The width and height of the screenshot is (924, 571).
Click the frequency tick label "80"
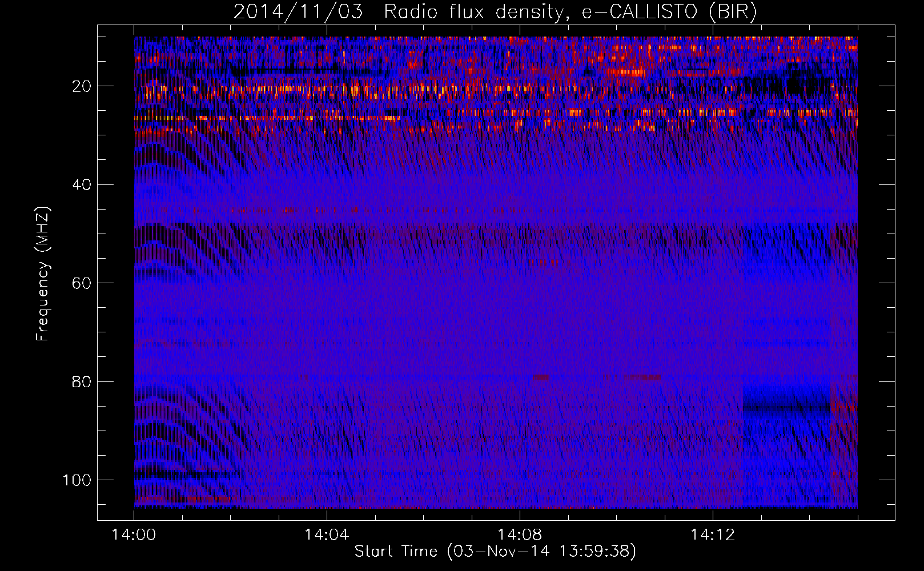[82, 382]
